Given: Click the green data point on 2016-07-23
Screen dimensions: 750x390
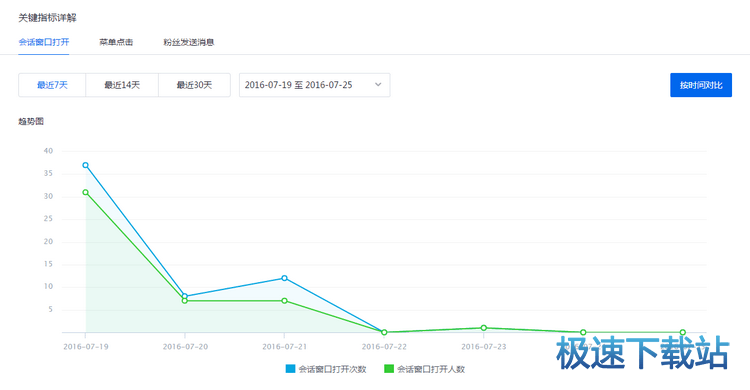Looking at the screenshot, I should click(484, 328).
